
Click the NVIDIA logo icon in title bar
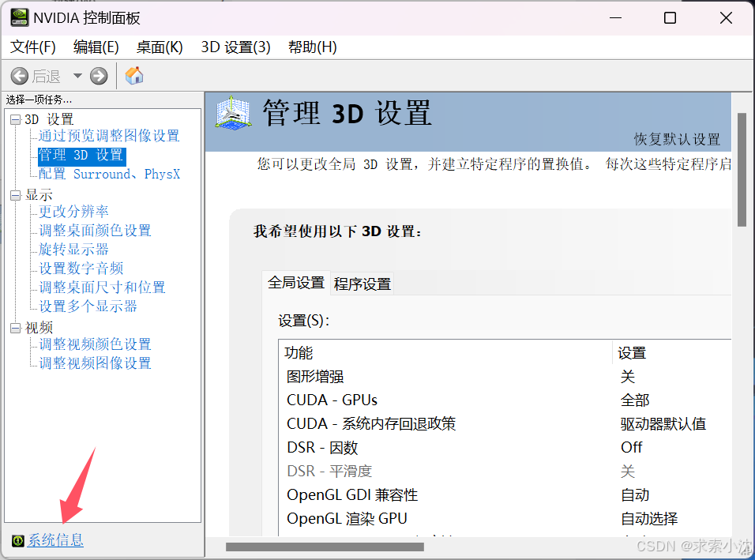[19, 18]
